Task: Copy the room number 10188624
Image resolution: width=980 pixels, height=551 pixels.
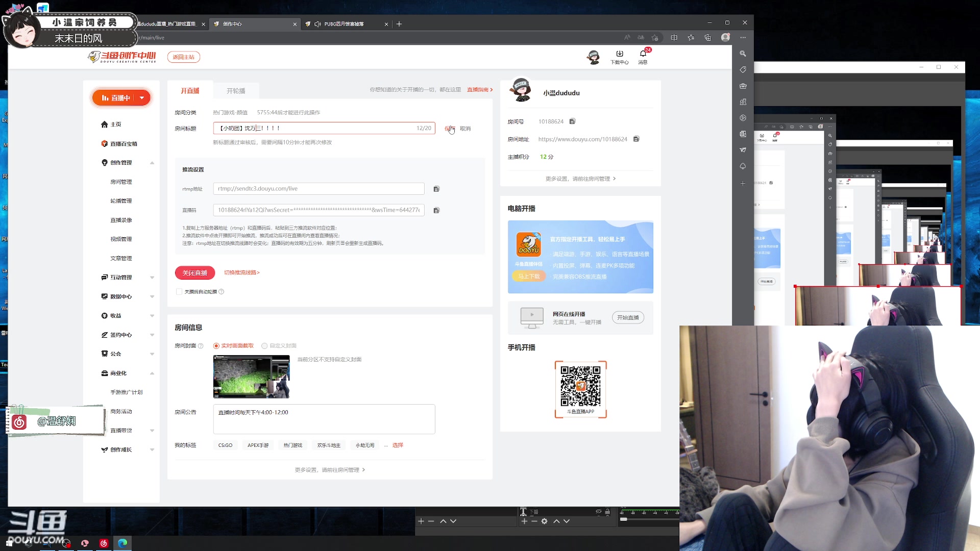Action: (572, 121)
